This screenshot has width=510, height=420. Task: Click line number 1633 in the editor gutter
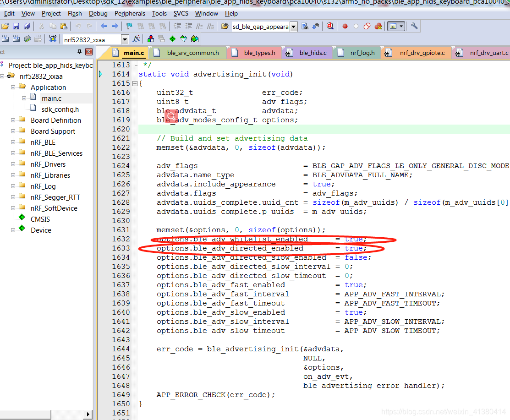tap(121, 248)
